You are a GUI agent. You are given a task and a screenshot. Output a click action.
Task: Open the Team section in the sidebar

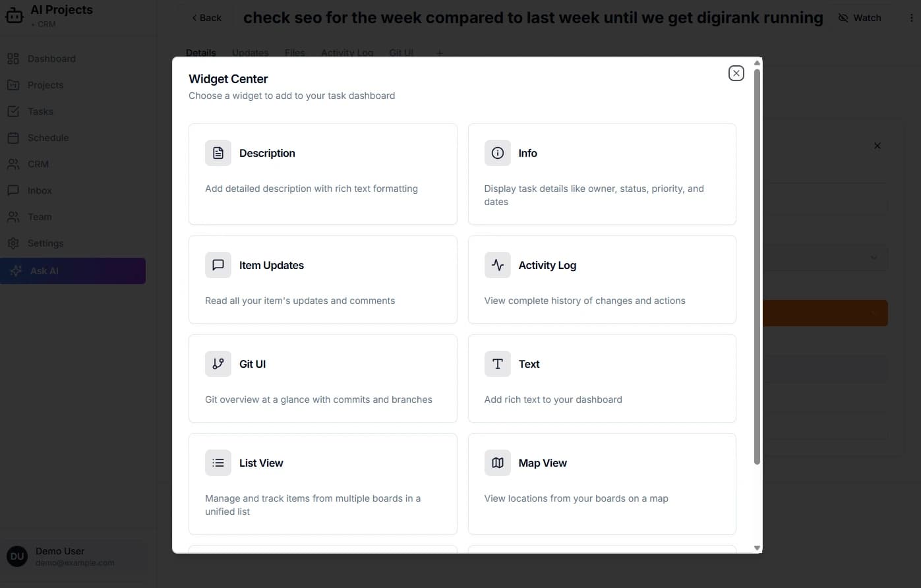point(40,216)
